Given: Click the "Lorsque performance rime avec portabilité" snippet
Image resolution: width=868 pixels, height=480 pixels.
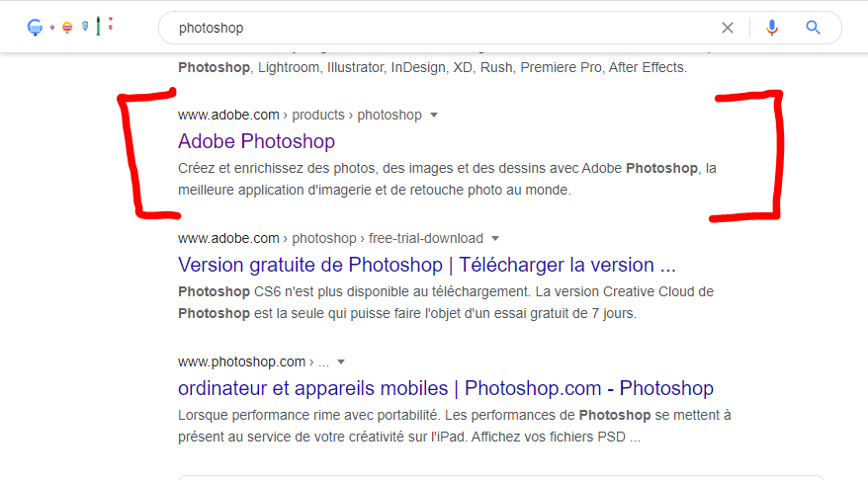Looking at the screenshot, I should pyautogui.click(x=454, y=416).
